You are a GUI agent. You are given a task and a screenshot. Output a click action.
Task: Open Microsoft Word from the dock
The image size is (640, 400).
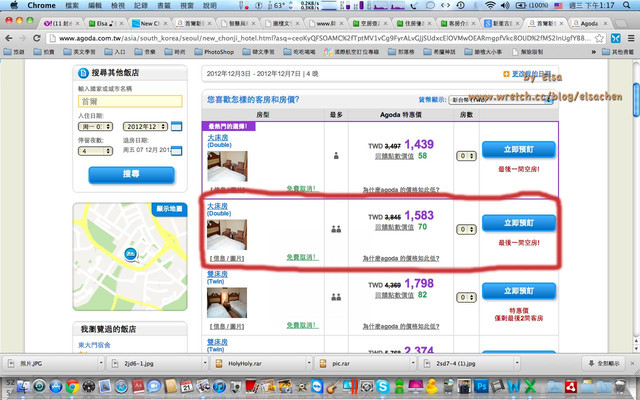(514, 386)
